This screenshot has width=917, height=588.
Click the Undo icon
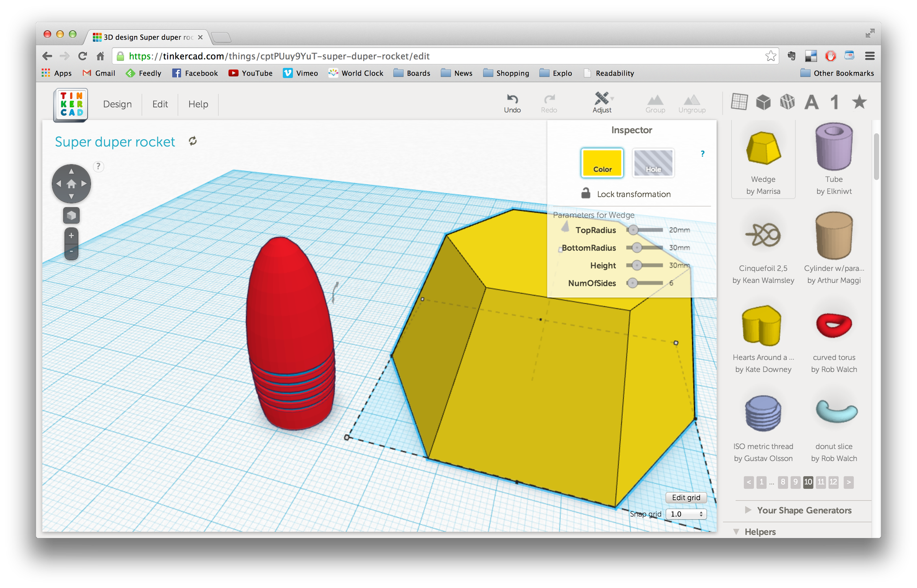(512, 102)
